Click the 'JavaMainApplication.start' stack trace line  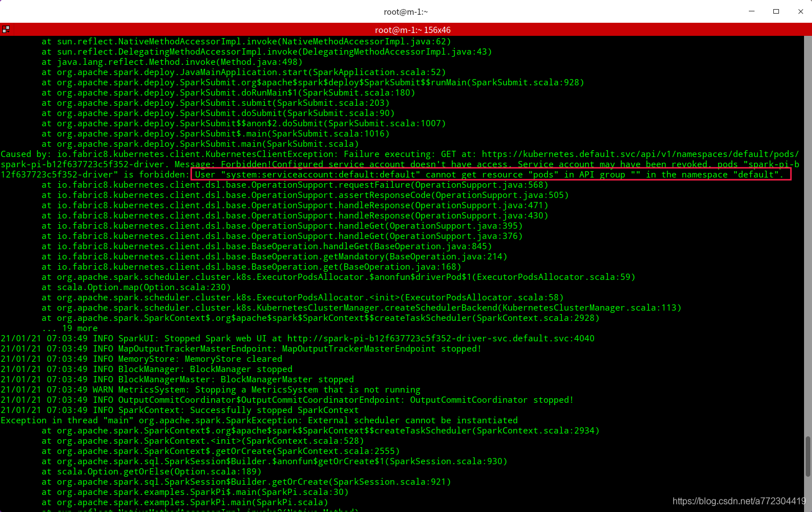[244, 72]
